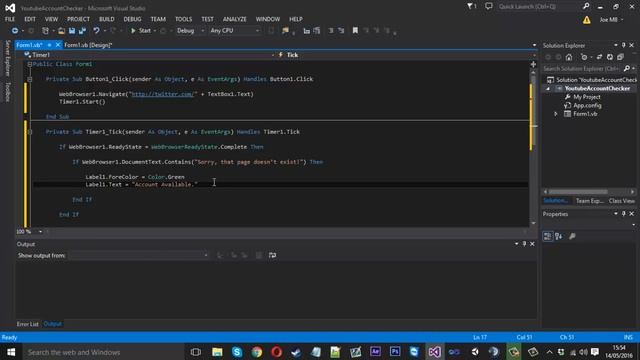Open the TOOLS menu

pyautogui.click(x=183, y=19)
